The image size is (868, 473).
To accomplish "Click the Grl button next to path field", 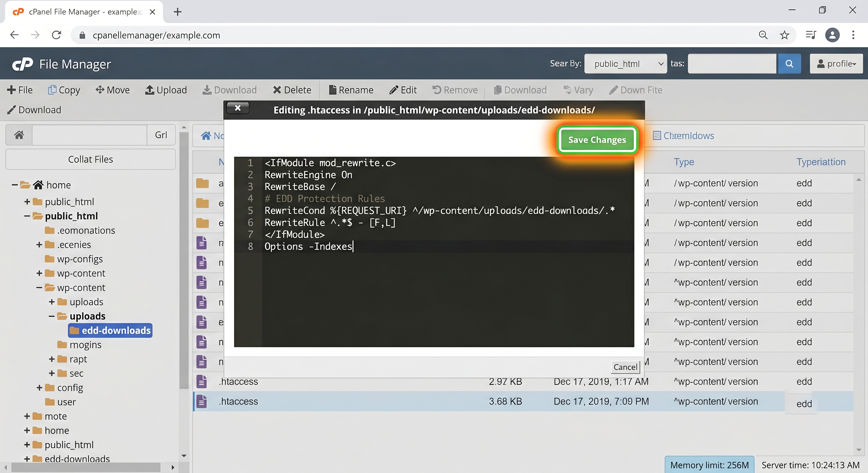I will (161, 135).
